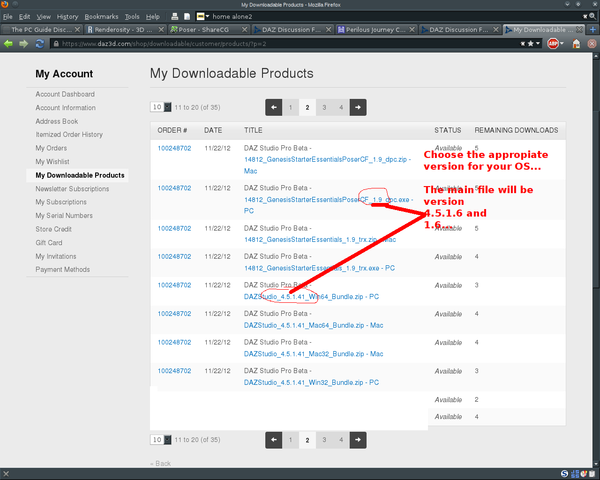Click the trash status bar icon
This screenshot has width=600, height=480.
(x=593, y=474)
